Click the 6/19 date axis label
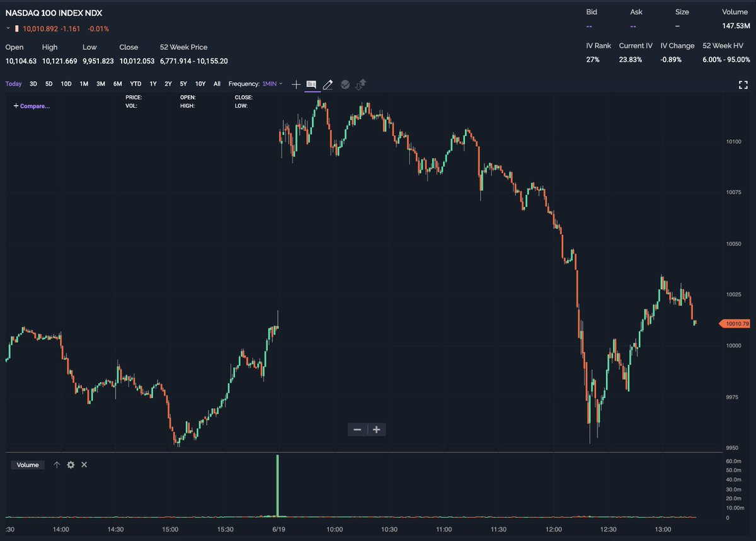This screenshot has width=756, height=541. point(280,530)
